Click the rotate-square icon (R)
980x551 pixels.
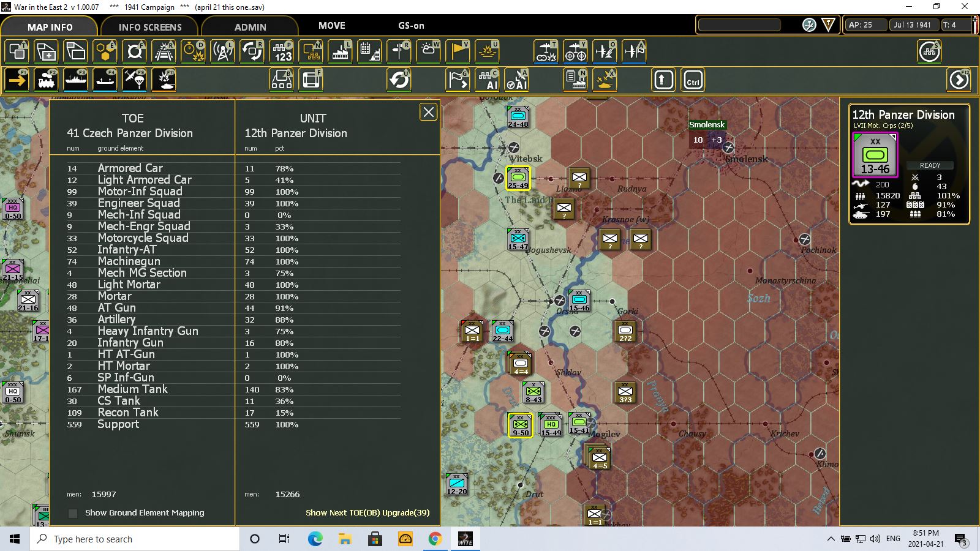click(x=252, y=51)
